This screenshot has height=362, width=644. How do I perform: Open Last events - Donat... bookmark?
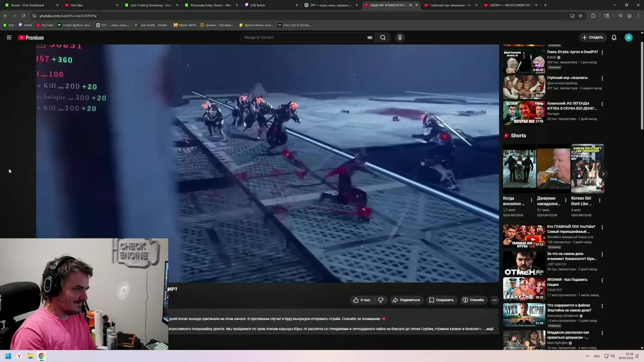click(151, 25)
